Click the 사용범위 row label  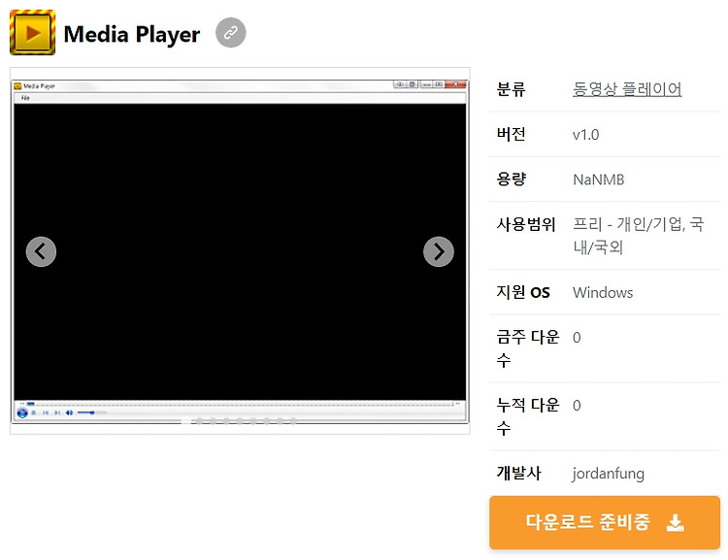coord(525,225)
